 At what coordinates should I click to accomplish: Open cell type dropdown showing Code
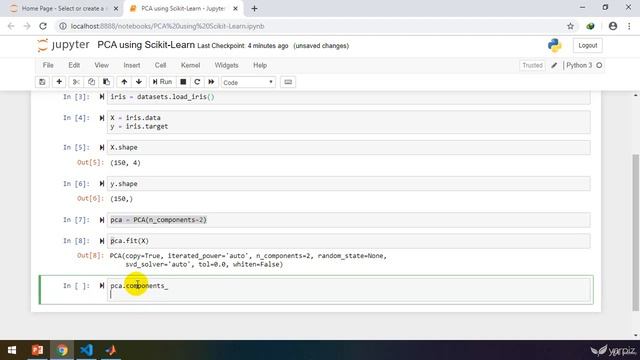pyautogui.click(x=248, y=82)
